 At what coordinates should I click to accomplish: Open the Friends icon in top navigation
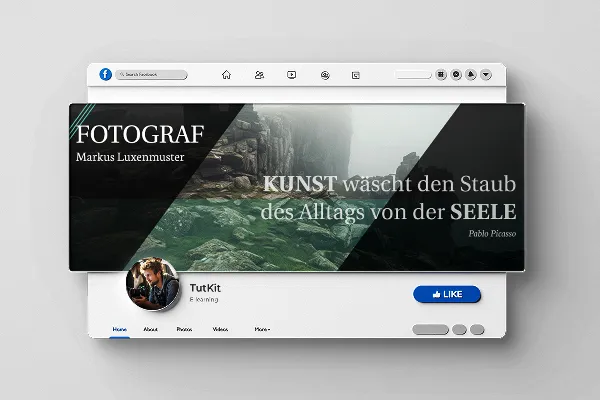259,75
